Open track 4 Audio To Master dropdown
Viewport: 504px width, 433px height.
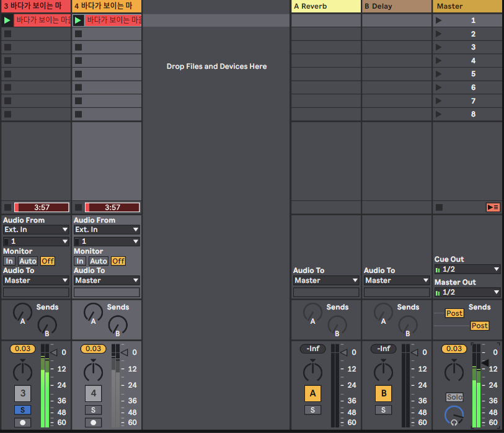(x=107, y=280)
